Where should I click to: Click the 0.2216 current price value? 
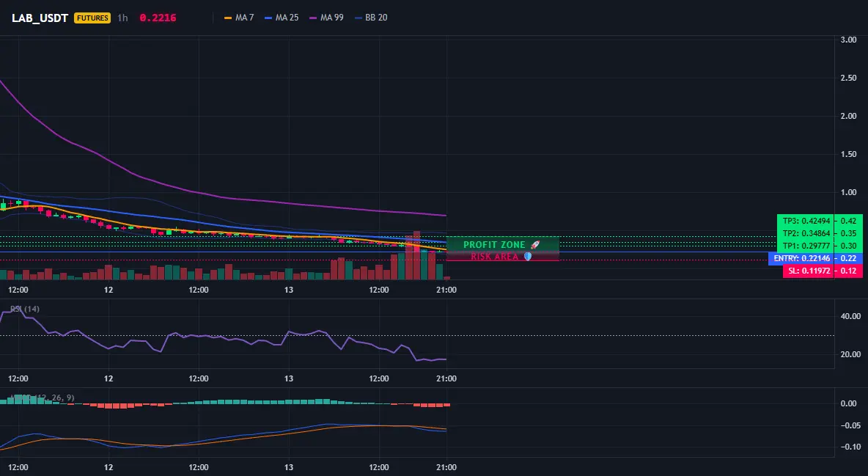click(158, 18)
